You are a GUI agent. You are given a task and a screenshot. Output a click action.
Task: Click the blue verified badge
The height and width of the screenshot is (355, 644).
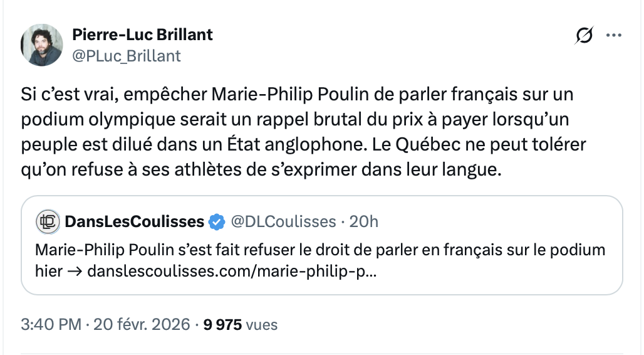[x=217, y=221]
